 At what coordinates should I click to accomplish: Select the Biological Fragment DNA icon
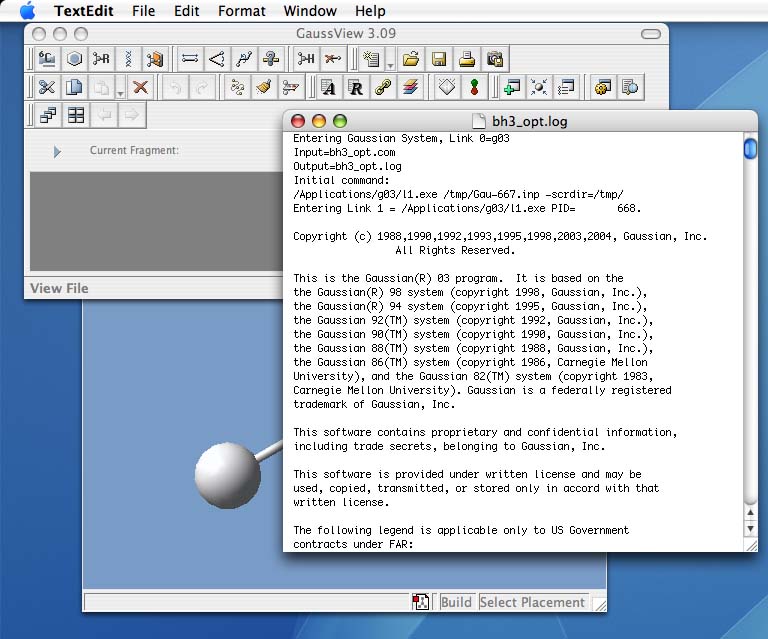[x=127, y=59]
